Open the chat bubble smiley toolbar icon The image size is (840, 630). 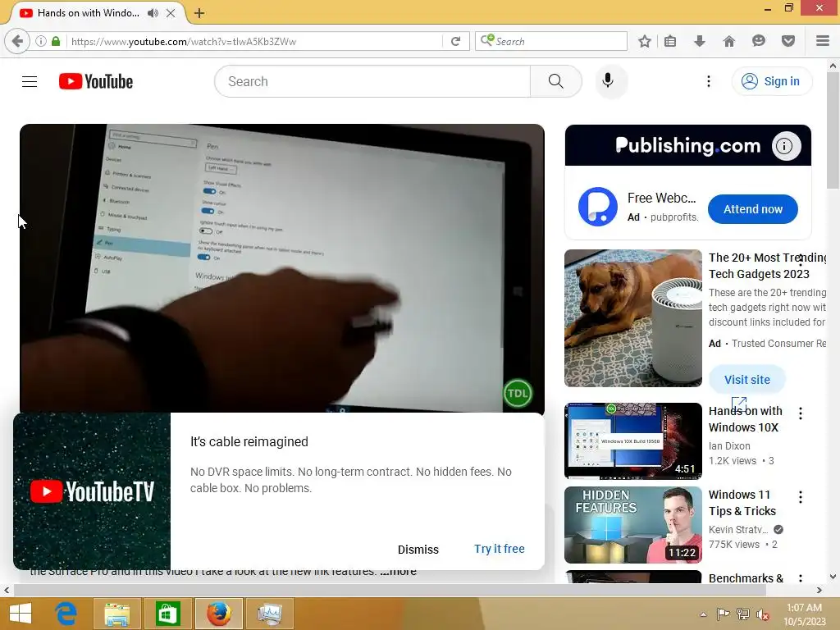click(758, 41)
